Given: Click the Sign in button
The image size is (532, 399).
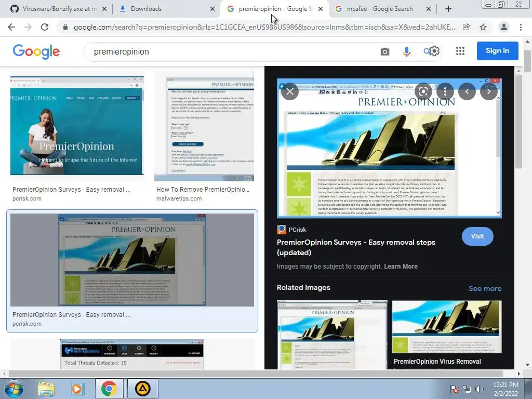Looking at the screenshot, I should click(497, 50).
